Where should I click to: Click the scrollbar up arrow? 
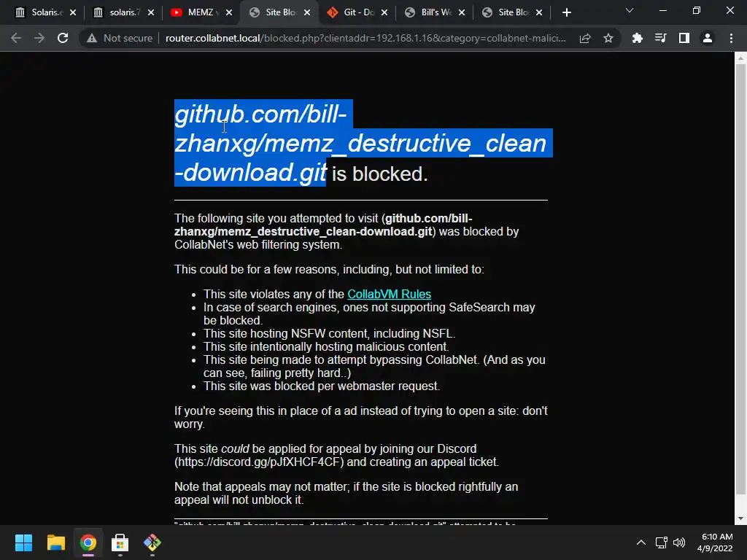click(740, 58)
